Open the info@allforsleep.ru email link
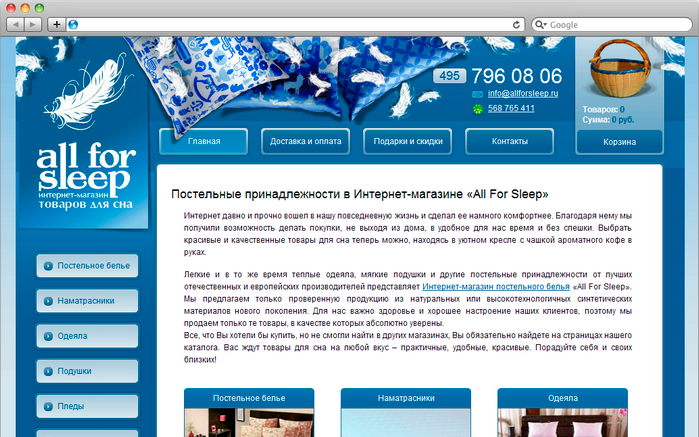This screenshot has height=437, width=699. coord(523,94)
